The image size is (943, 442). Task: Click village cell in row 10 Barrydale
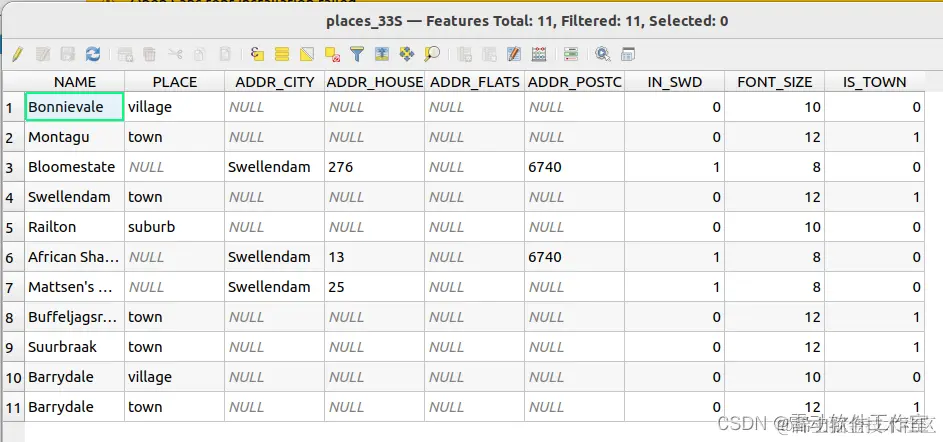[x=174, y=377]
